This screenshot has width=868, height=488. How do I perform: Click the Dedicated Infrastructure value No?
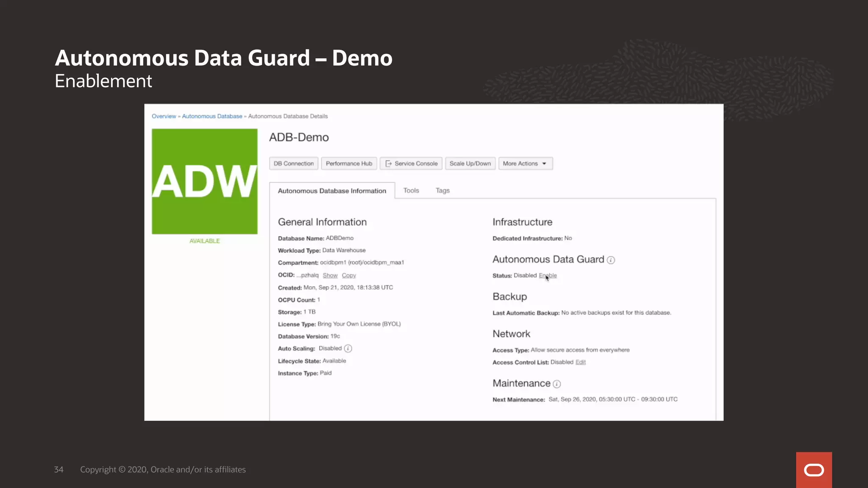click(568, 238)
